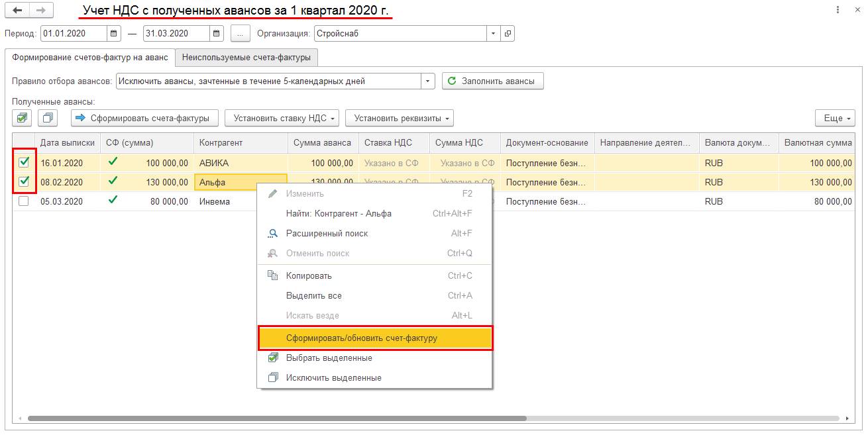
Task: Click the horizontal scrollbar of the table
Action: tap(277, 418)
